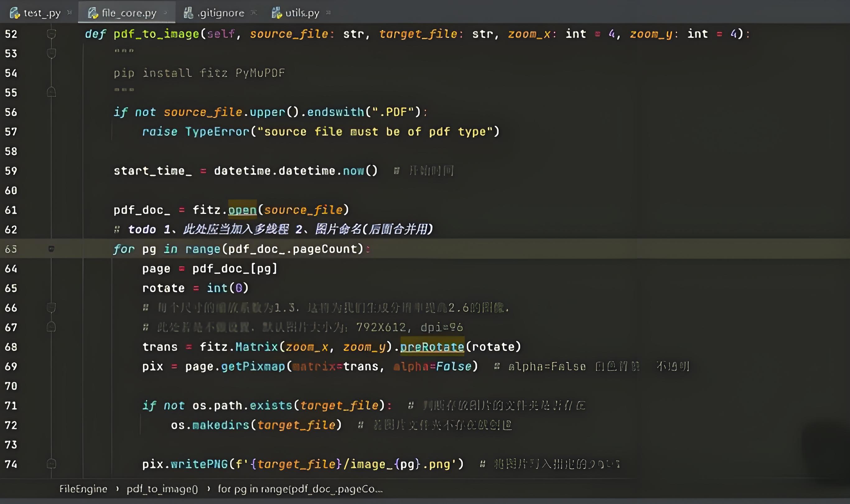Click TypeError on line 57
Image resolution: width=850 pixels, height=504 pixels.
coord(217,132)
